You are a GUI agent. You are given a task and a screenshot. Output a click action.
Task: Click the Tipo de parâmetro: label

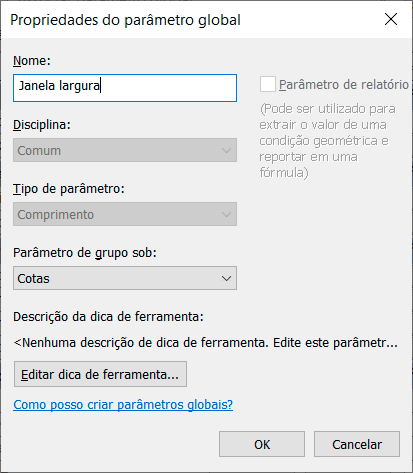point(69,189)
